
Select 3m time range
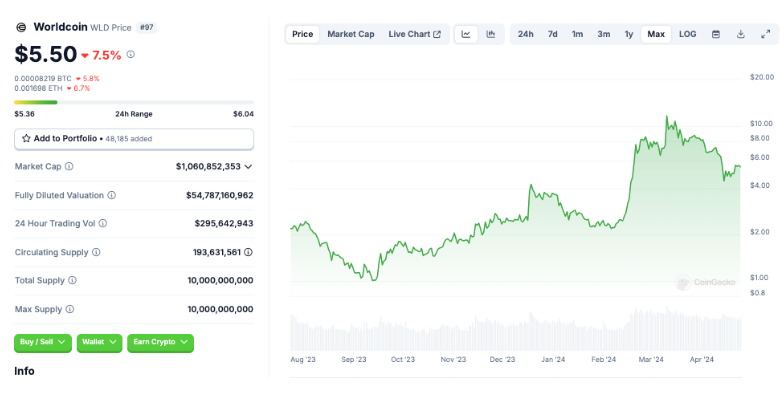pyautogui.click(x=604, y=34)
